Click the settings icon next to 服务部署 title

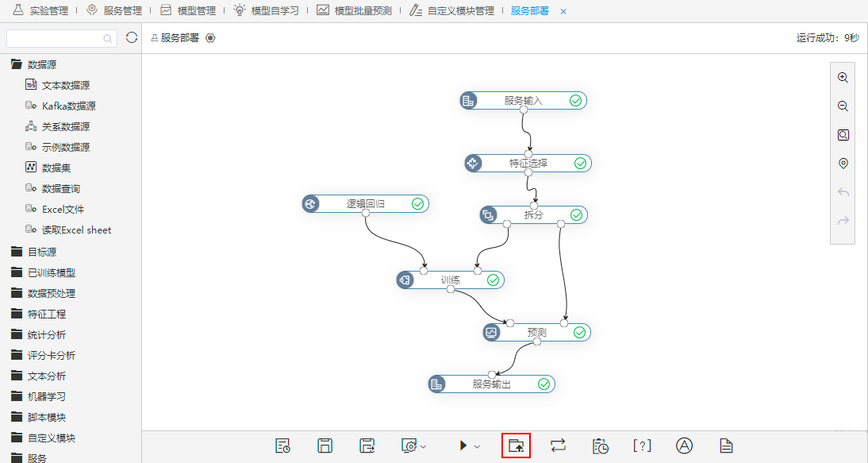[x=210, y=38]
